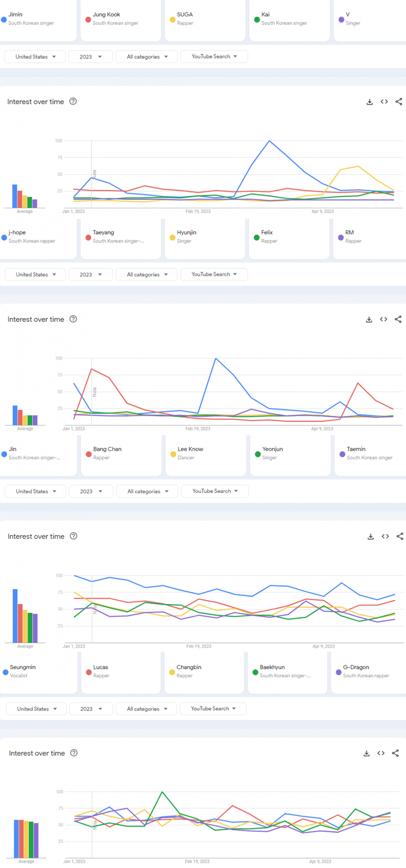Screen dimensions: 406x868
Task: Click the yellow color dot beside SUGA
Action: click(x=172, y=20)
